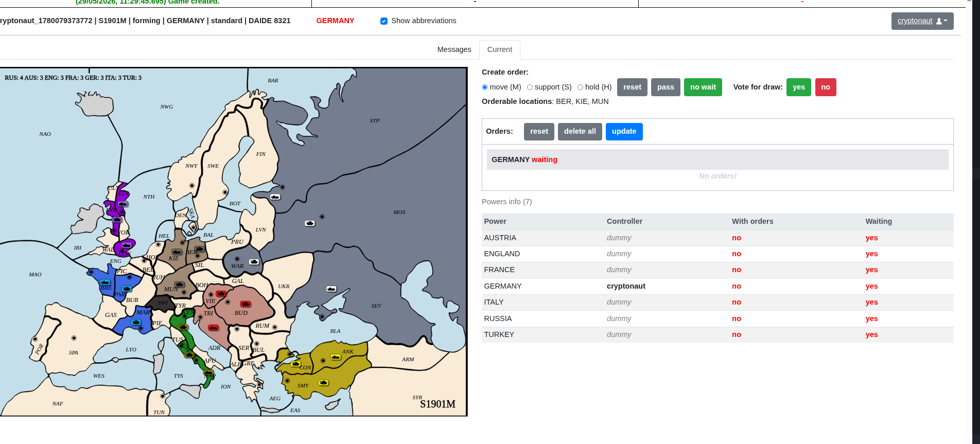Select the German unit at BER
Screen dimensions: 980x444
point(199,249)
